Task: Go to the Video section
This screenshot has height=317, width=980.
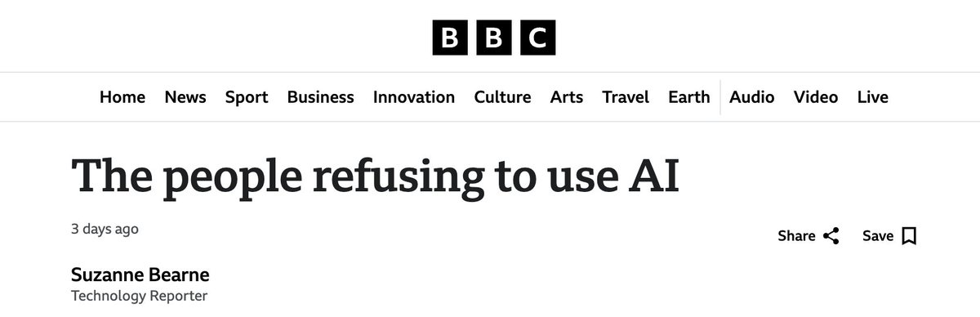Action: coord(816,97)
